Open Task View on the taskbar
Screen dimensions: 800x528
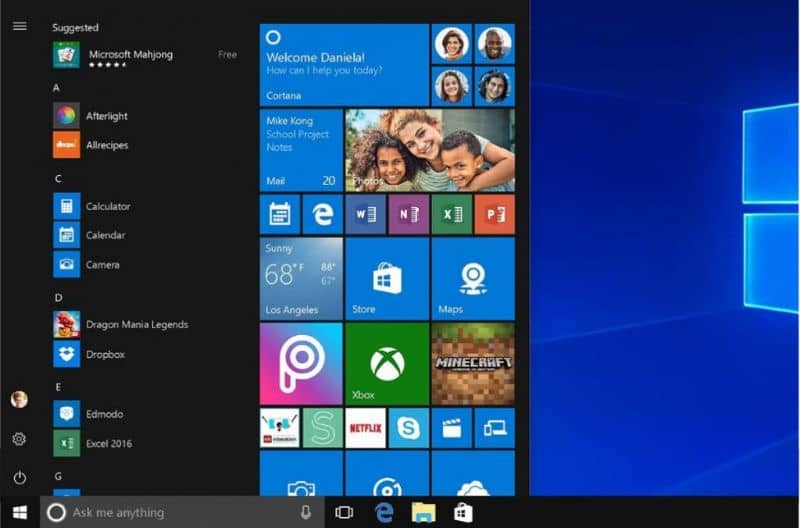click(x=344, y=512)
